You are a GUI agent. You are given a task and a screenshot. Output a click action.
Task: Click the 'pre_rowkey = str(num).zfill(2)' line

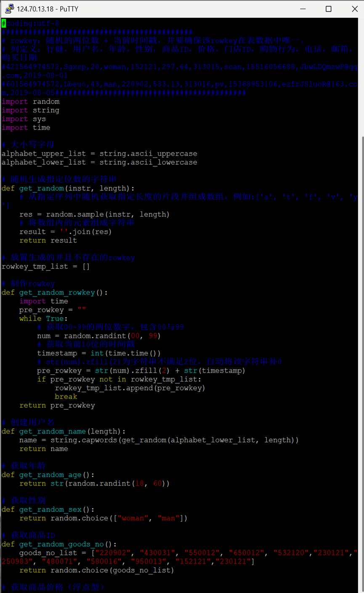tap(141, 371)
